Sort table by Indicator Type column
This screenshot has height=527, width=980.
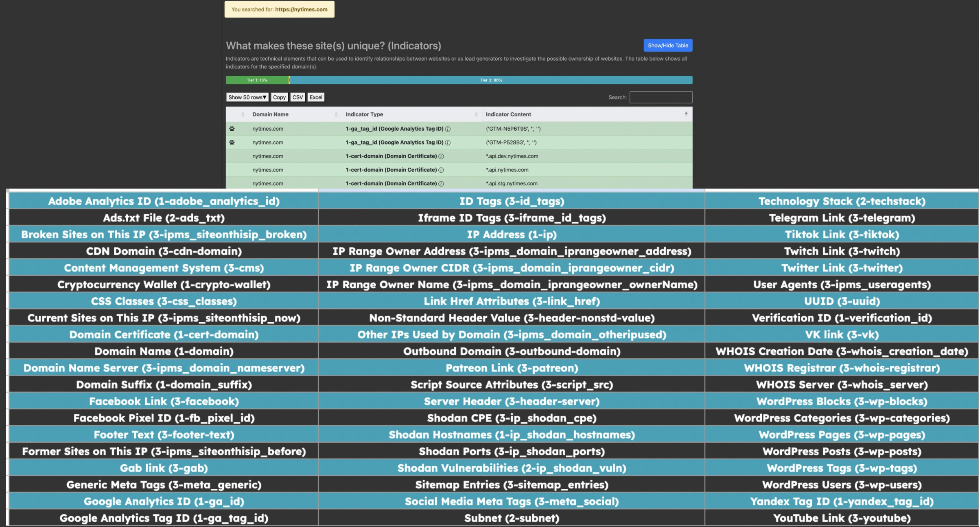(x=364, y=114)
